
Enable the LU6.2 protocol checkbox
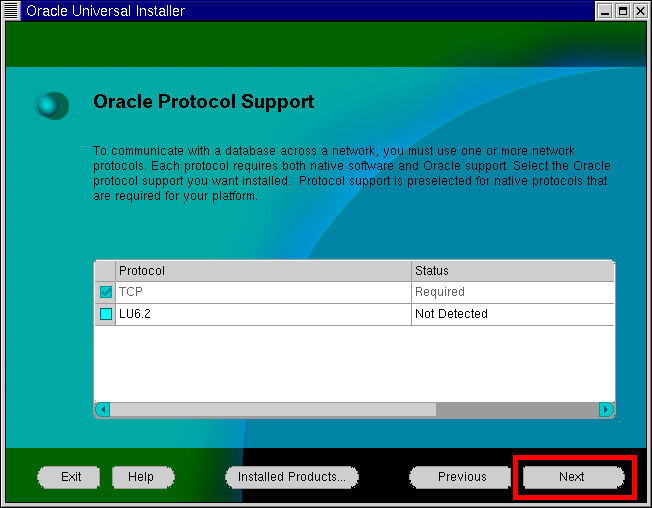[106, 314]
